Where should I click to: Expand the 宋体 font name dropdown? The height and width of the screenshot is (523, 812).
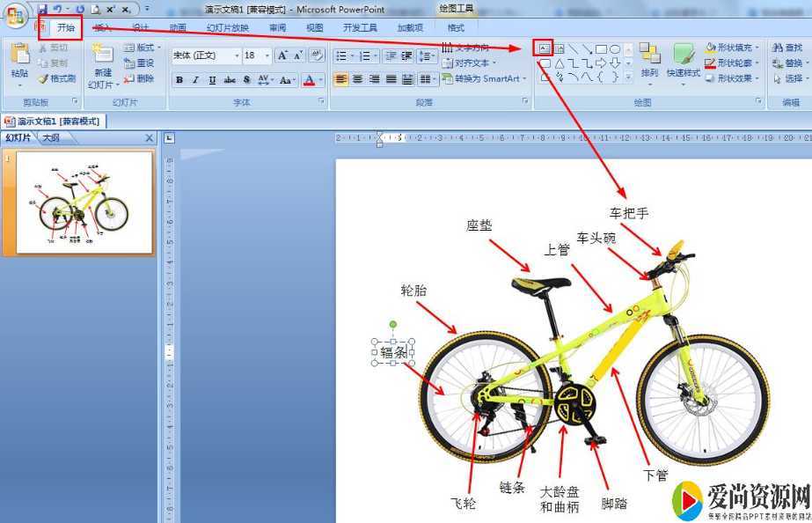[237, 55]
